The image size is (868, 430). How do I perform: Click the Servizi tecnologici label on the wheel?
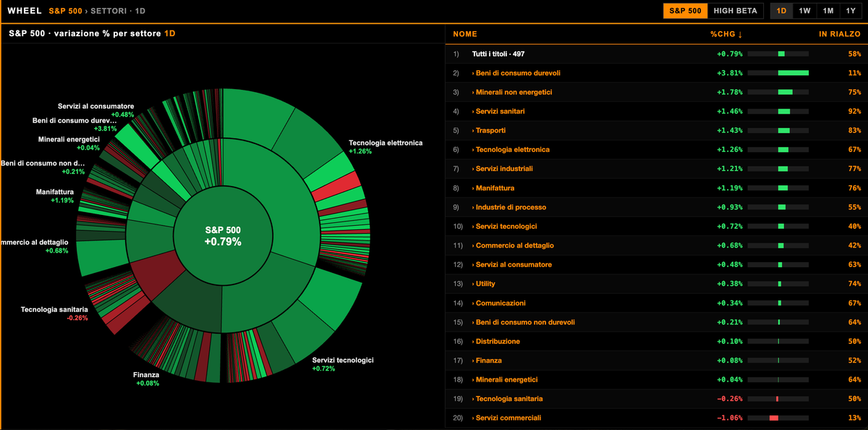343,360
